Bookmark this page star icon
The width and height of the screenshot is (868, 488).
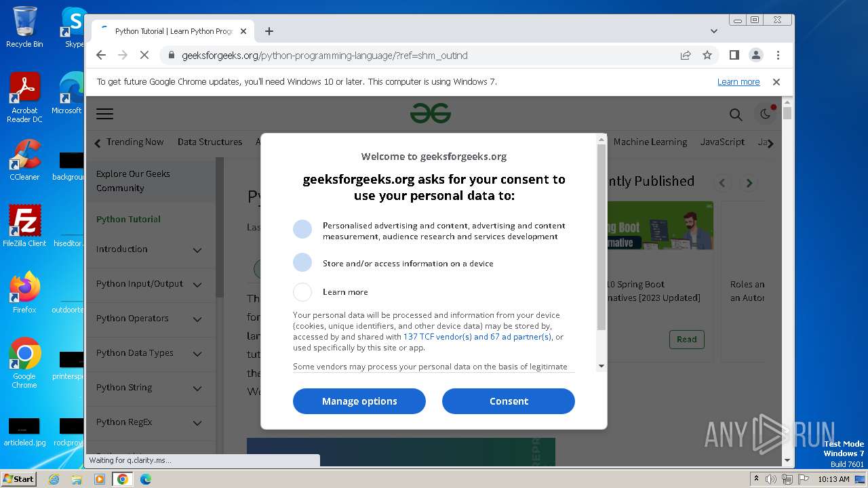707,56
